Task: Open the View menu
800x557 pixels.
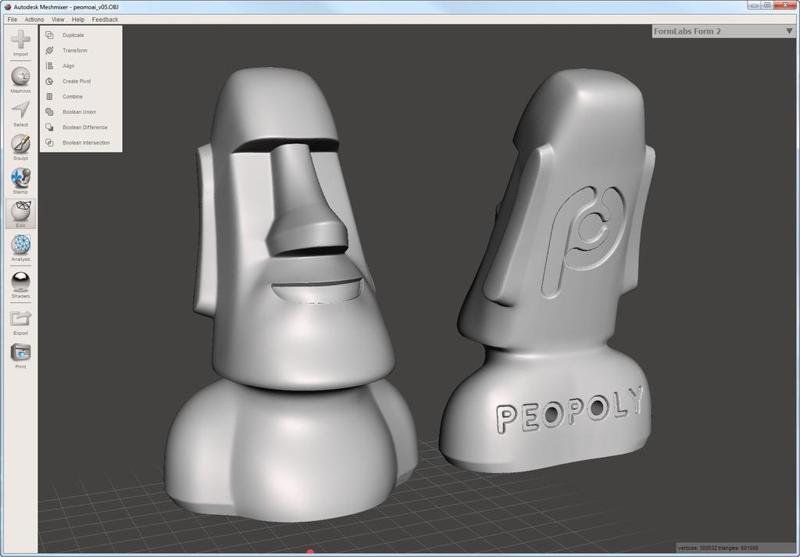Action: coord(58,19)
